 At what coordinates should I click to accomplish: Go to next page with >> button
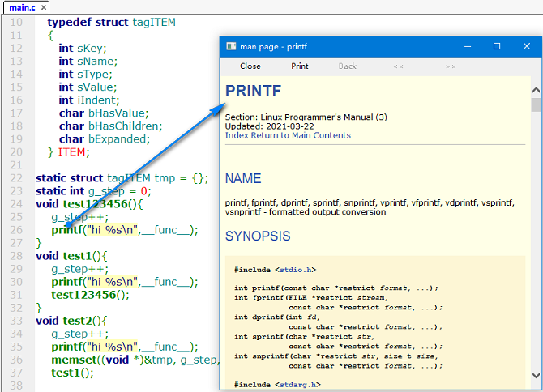(450, 66)
